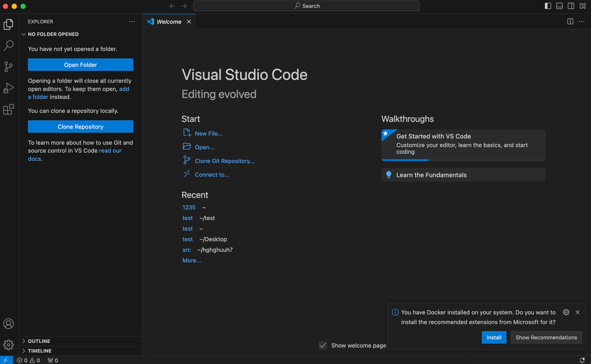Select the Welcome tab
This screenshot has height=364, width=591.
tap(169, 22)
